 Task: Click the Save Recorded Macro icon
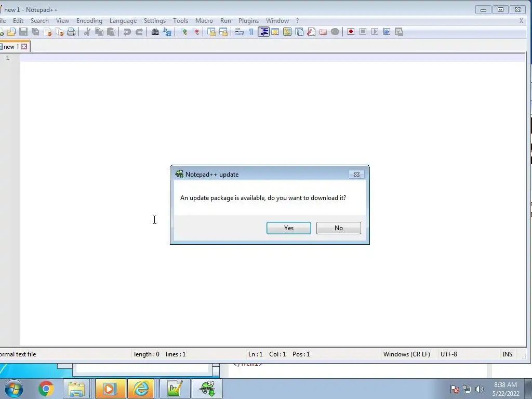pos(399,32)
